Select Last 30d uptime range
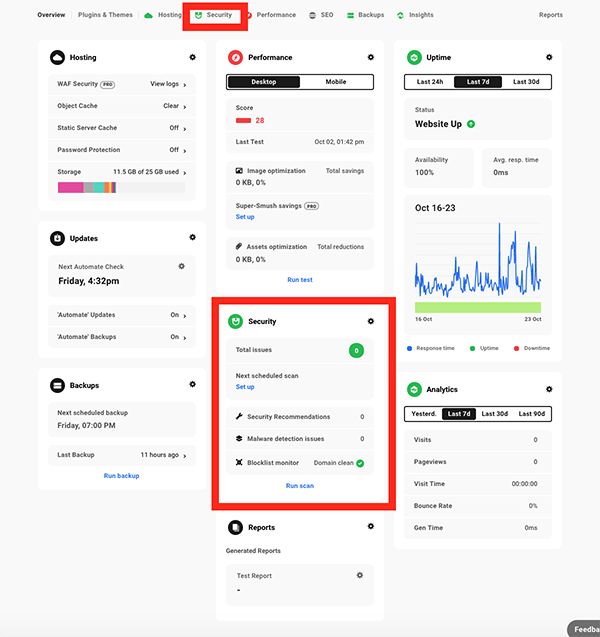Image resolution: width=600 pixels, height=637 pixels. 528,82
